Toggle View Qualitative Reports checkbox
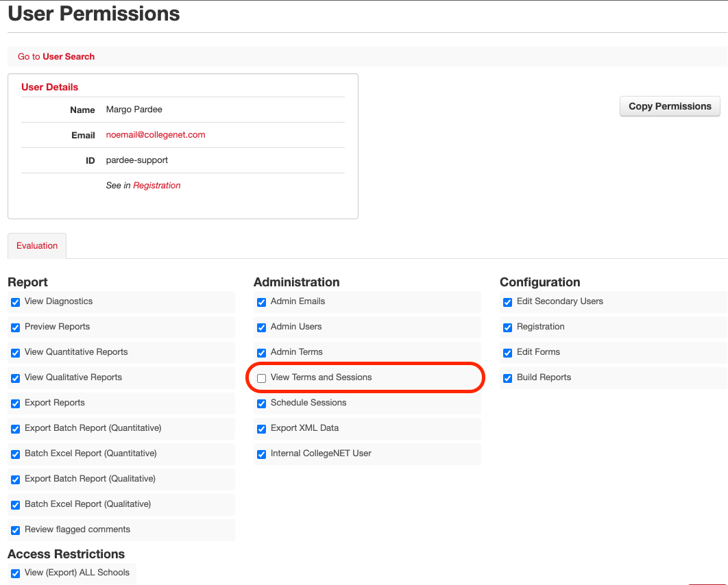 pos(15,378)
